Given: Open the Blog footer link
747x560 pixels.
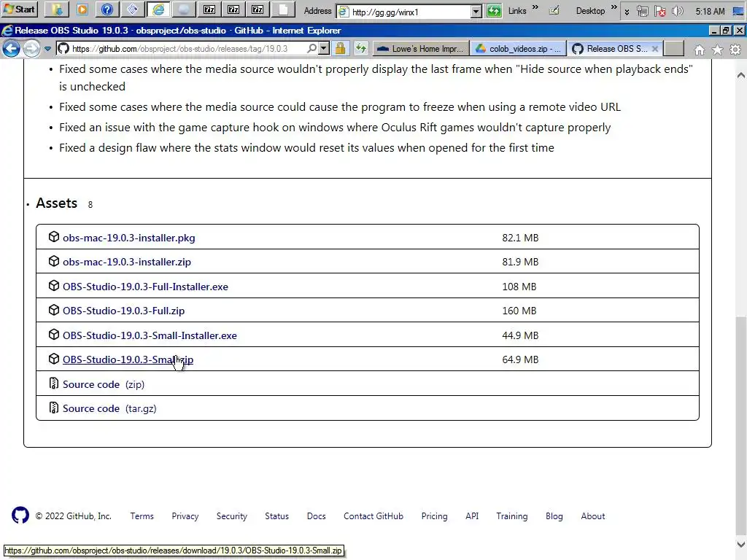Looking at the screenshot, I should (554, 516).
